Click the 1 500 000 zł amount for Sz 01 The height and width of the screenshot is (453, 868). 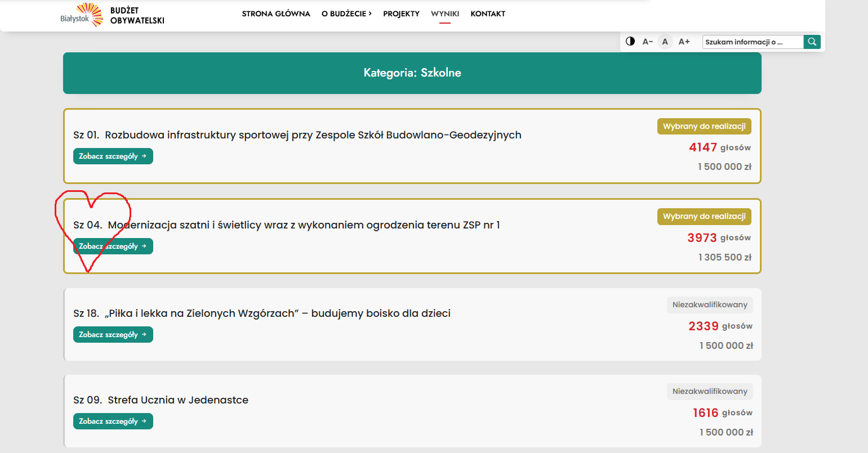[x=725, y=167]
